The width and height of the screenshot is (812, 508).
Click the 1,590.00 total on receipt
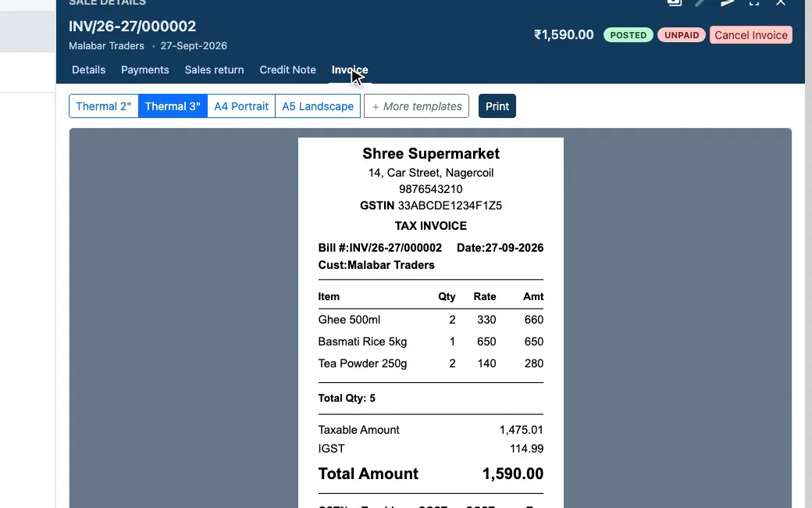pos(513,474)
